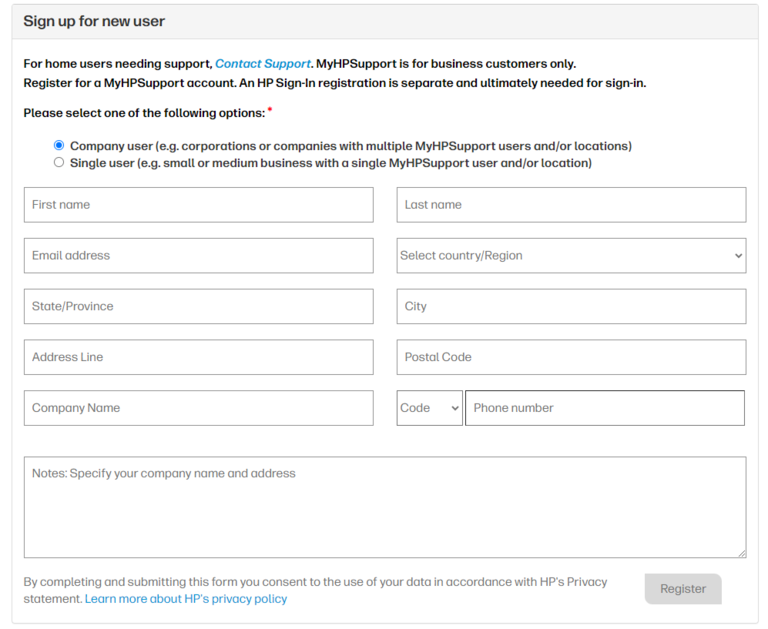Viewport: 768px width, 629px height.
Task: Open the Contact Support link
Action: pyautogui.click(x=263, y=64)
